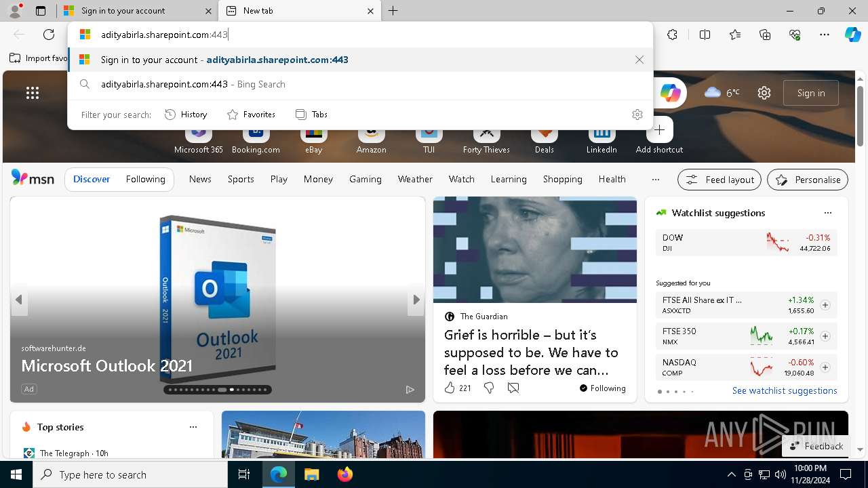Open the browser profile icon

pyautogui.click(x=15, y=11)
